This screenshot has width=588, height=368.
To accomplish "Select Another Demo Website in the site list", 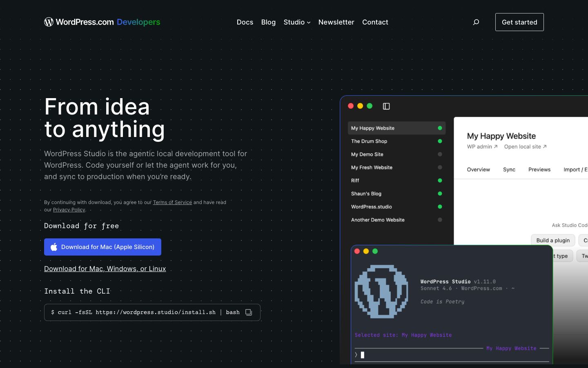I will [396, 220].
